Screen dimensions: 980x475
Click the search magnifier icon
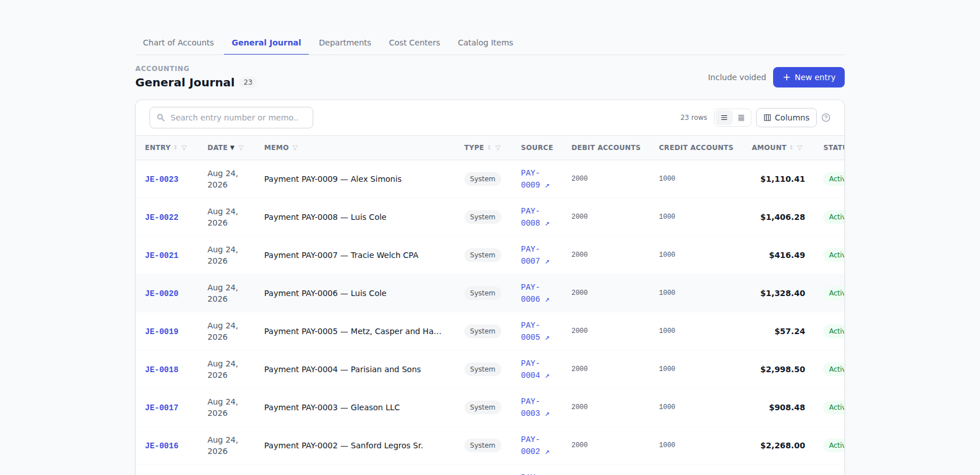coord(161,118)
